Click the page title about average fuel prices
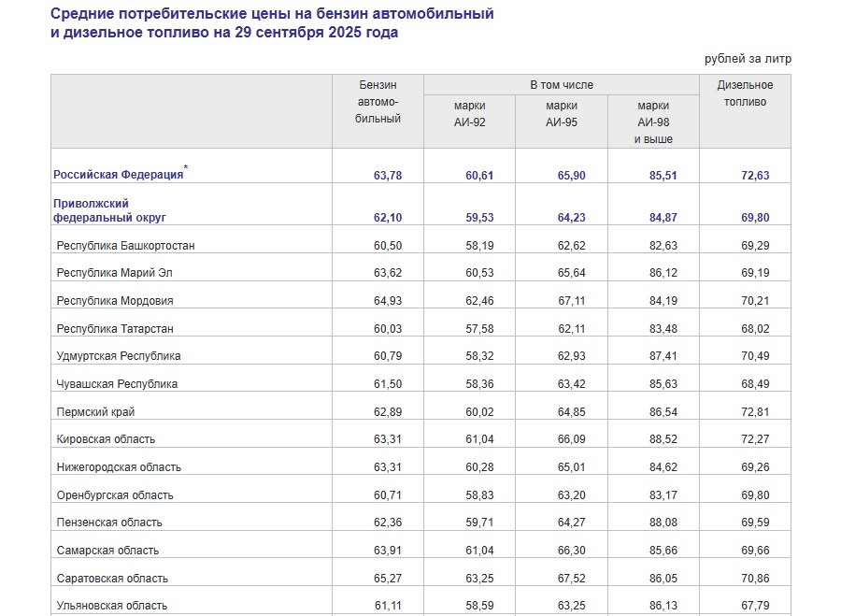Screen dimensions: 841x616 pyautogui.click(x=271, y=23)
